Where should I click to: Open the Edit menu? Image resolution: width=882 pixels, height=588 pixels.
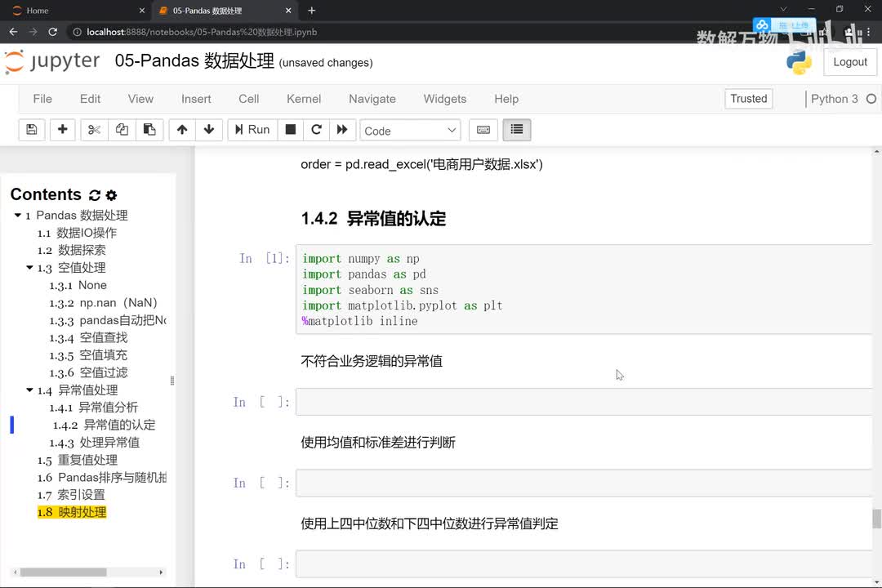click(90, 99)
